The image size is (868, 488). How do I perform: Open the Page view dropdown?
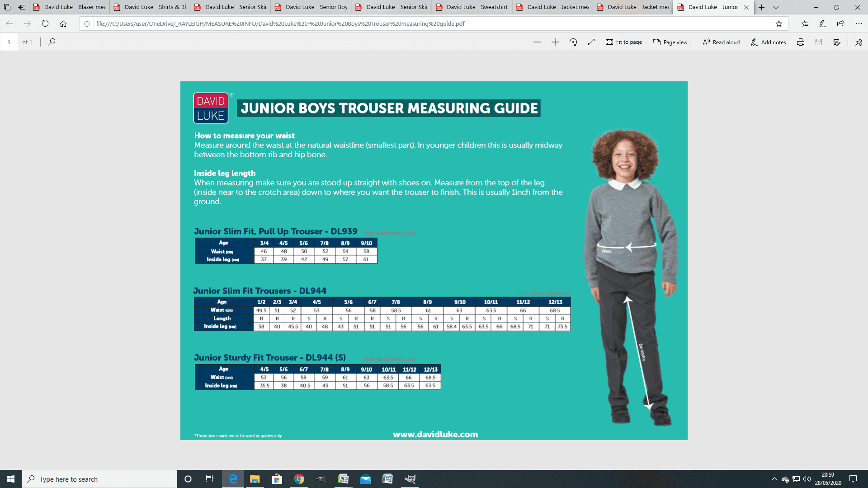[670, 42]
